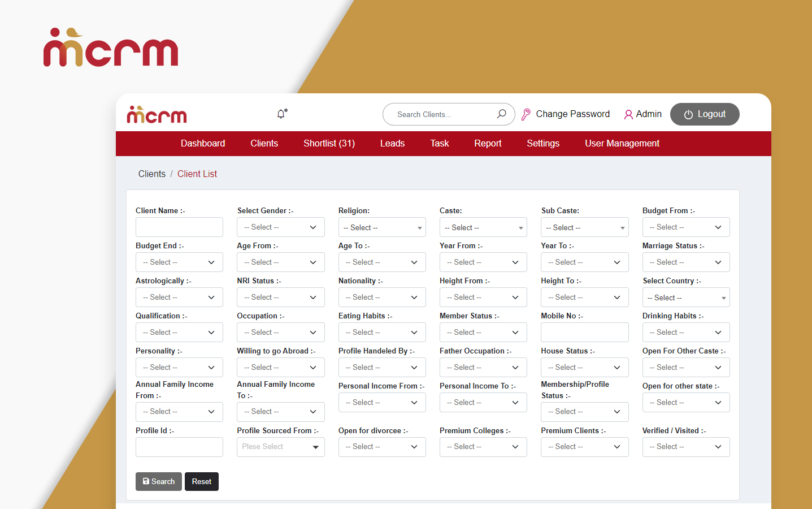Click the Client List breadcrumb

click(x=197, y=174)
